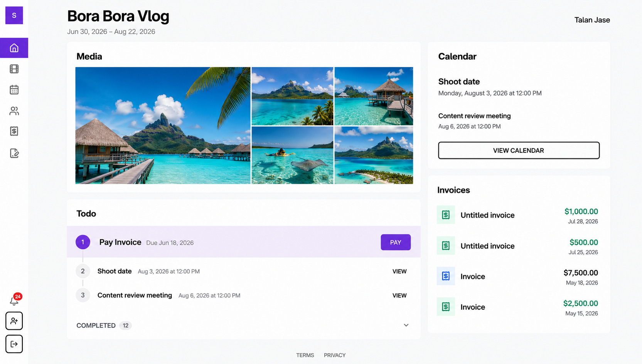
Task: Click the Media section heading
Action: (89, 56)
